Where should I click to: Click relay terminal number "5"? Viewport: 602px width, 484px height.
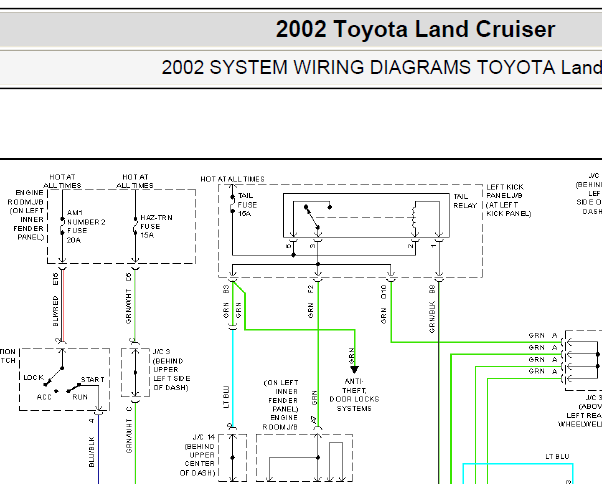[x=288, y=245]
